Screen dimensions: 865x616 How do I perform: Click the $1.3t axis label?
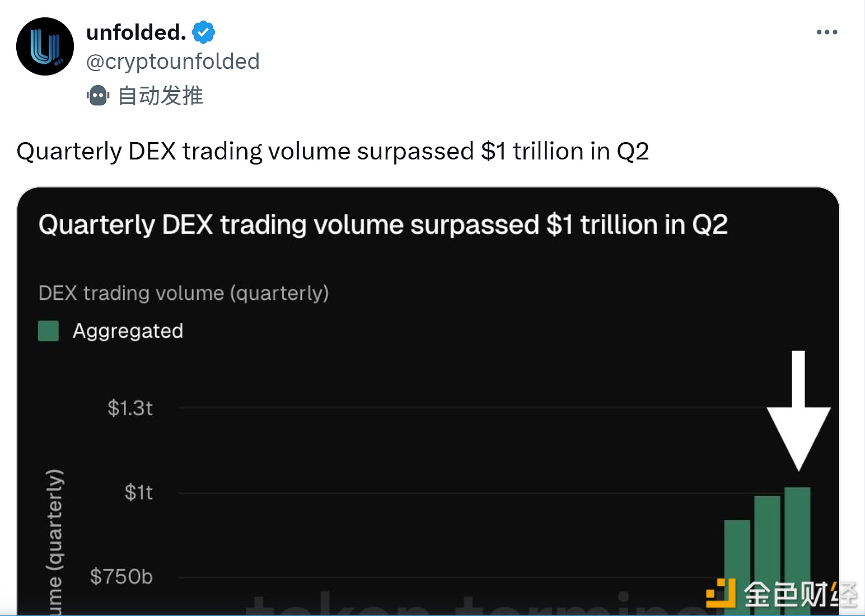pyautogui.click(x=130, y=408)
